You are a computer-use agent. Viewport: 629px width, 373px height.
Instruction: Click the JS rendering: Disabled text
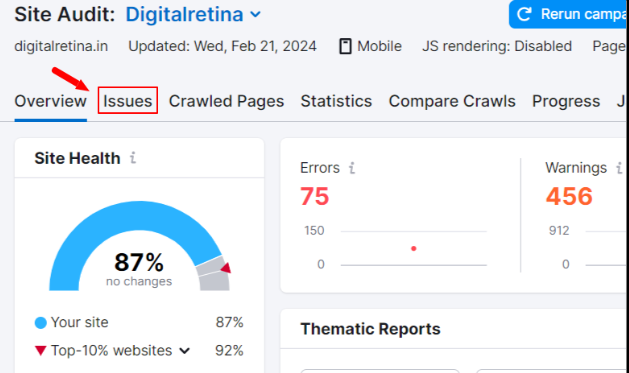pyautogui.click(x=497, y=46)
